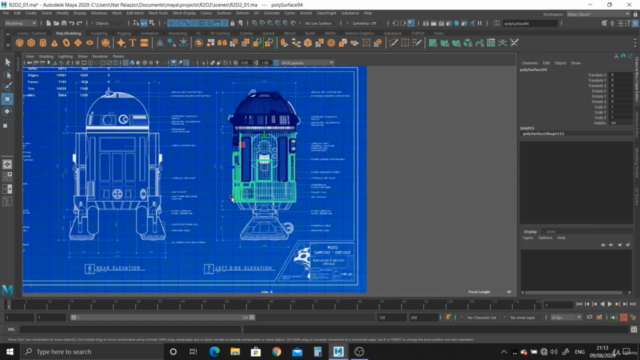Screen dimensions: 640x360
Task: Open the sRGB gamma view transform dropdown
Action: point(307,62)
